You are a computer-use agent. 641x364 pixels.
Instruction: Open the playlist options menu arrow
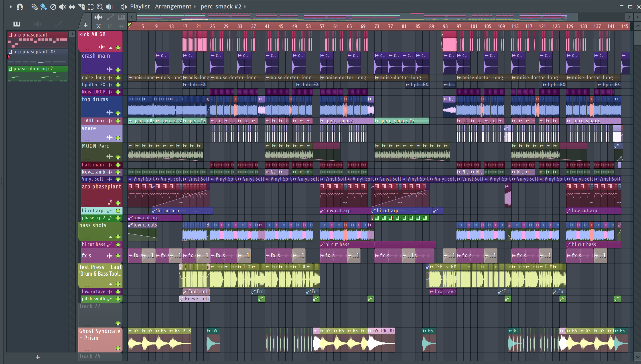10,7
